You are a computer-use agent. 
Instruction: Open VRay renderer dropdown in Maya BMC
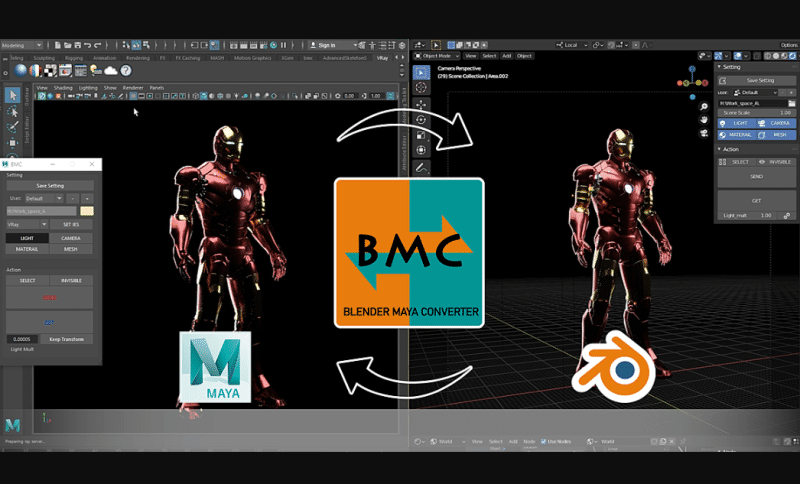point(27,224)
